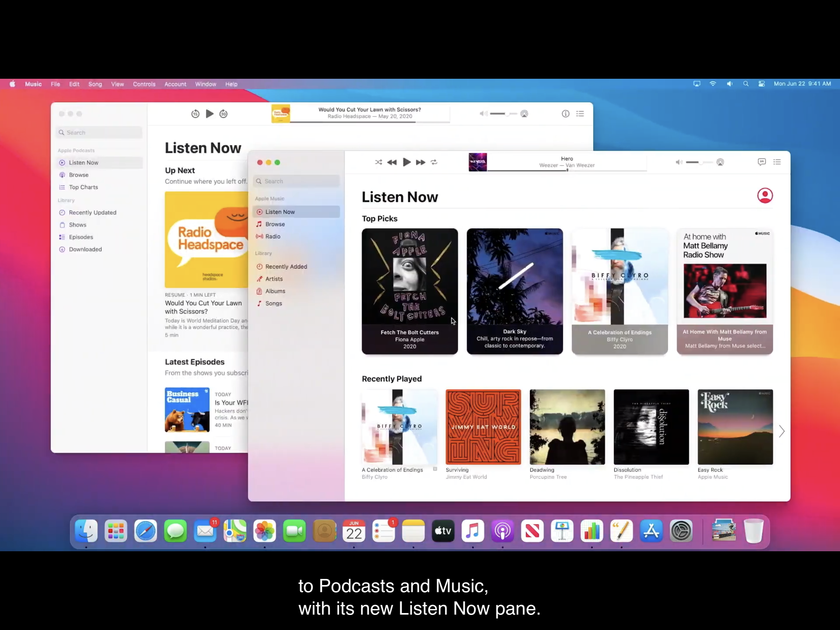Open the account profile icon in Music
Screen dimensions: 840x630
[x=765, y=196]
